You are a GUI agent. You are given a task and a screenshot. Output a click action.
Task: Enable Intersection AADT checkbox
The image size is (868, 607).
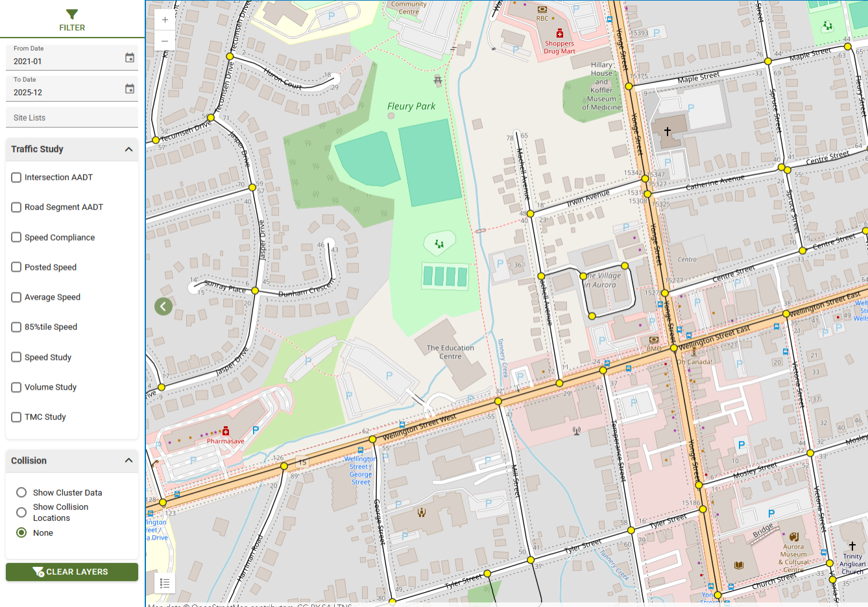point(16,177)
